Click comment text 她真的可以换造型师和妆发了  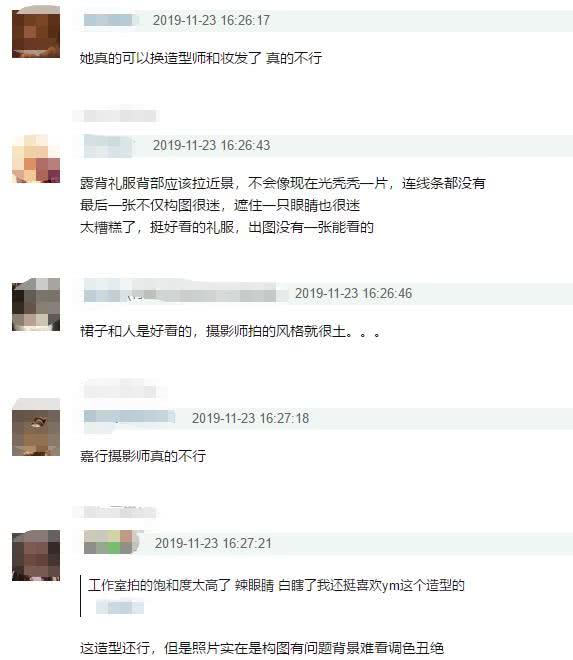tap(201, 58)
